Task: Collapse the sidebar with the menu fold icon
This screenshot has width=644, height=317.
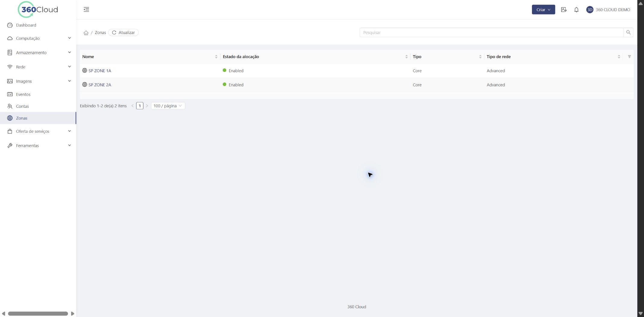Action: point(86,10)
